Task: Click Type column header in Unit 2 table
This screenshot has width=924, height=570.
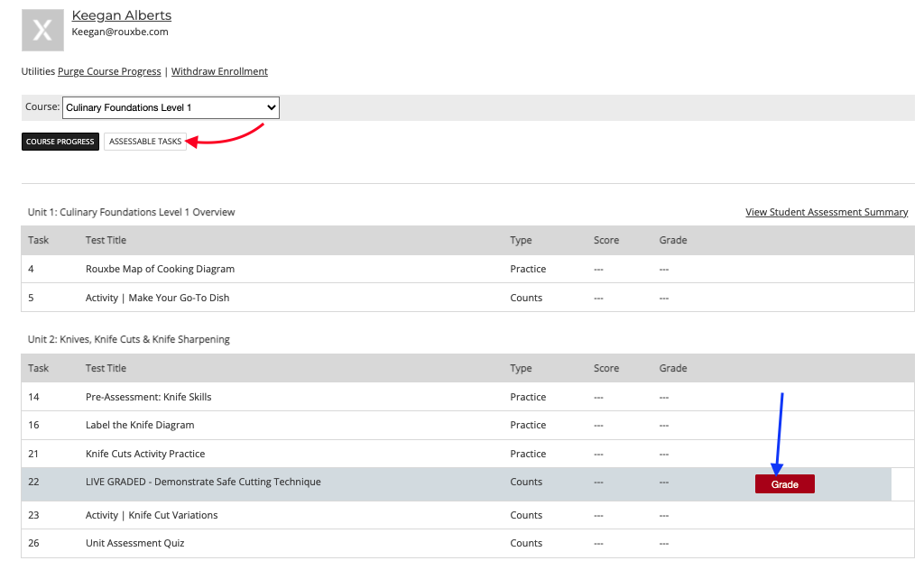Action: tap(521, 368)
